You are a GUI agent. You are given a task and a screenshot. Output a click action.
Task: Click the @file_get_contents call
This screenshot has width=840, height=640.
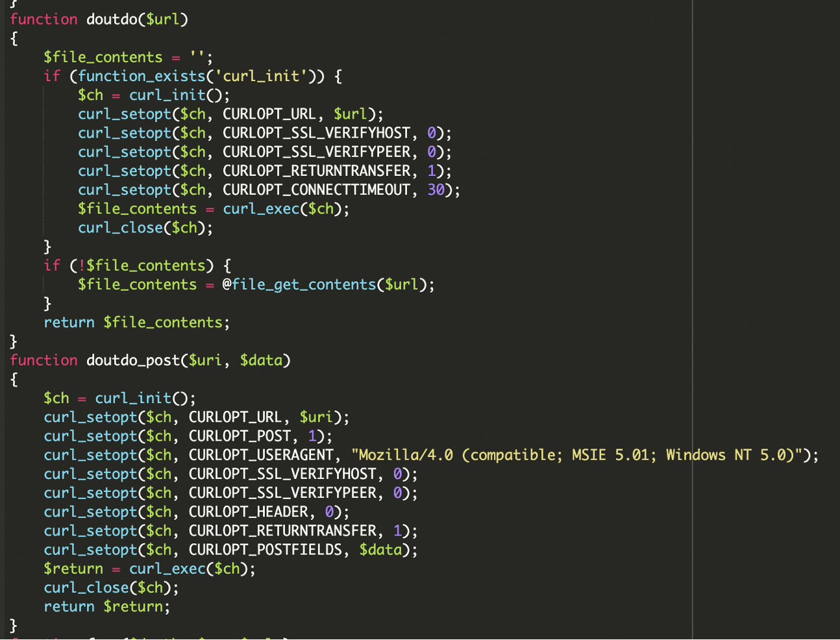click(299, 285)
